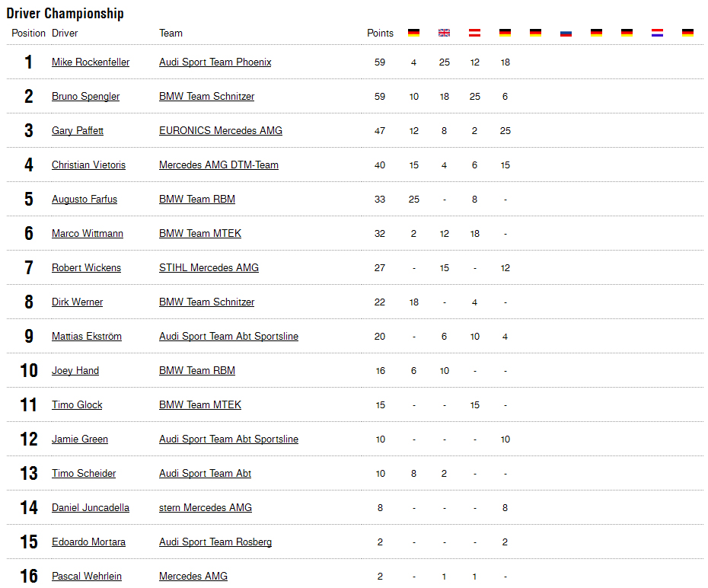Open Bruno Spengler's driver profile
Image resolution: width=708 pixels, height=588 pixels.
coord(85,97)
